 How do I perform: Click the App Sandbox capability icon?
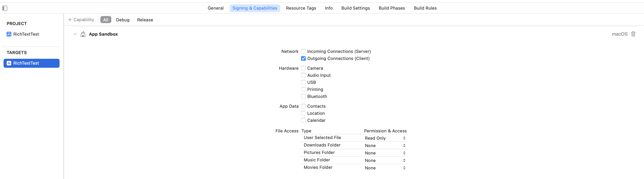(83, 34)
